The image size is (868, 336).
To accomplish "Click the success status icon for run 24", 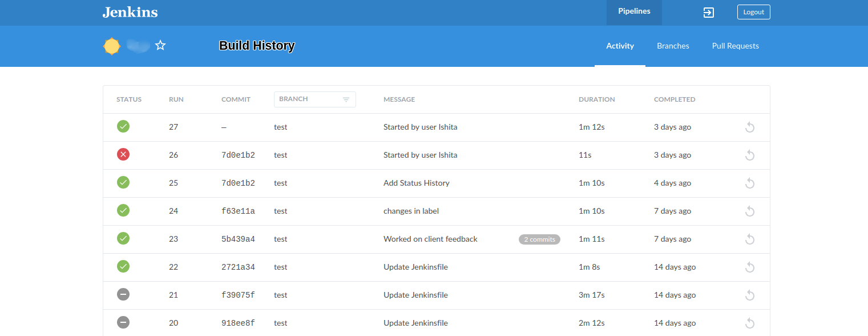I will pos(123,210).
